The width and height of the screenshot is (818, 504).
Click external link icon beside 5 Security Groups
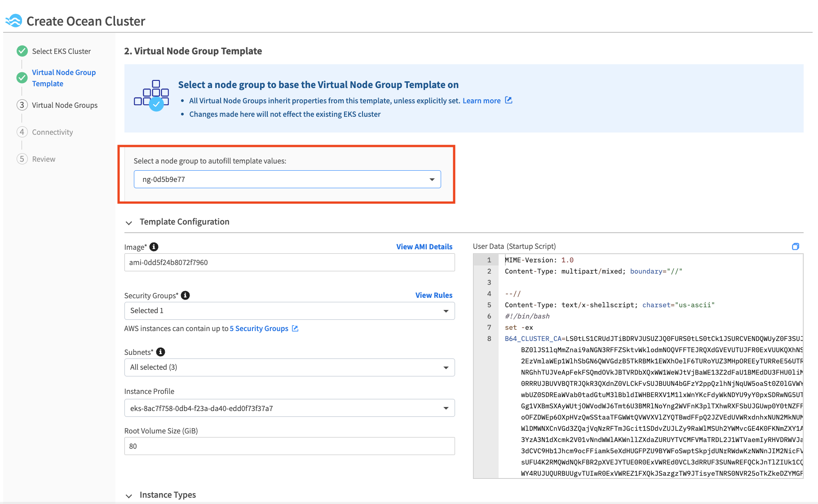(x=295, y=328)
